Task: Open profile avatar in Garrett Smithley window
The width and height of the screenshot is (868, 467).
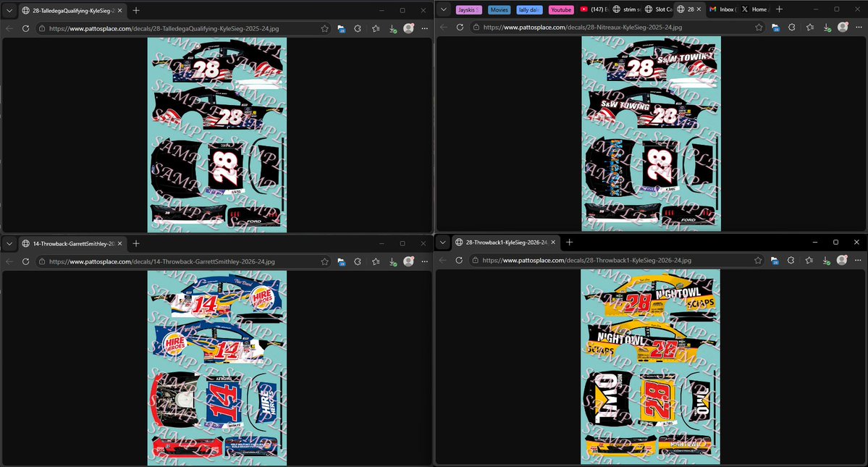Action: click(408, 261)
